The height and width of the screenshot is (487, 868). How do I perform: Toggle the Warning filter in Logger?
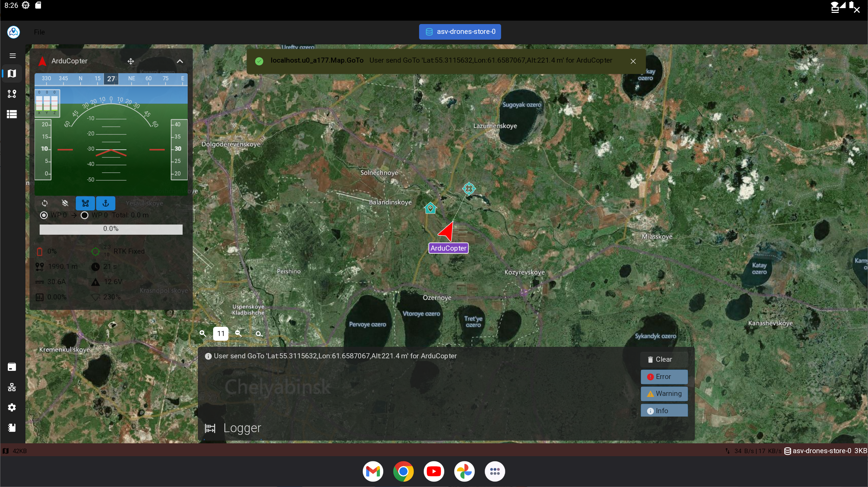664,394
